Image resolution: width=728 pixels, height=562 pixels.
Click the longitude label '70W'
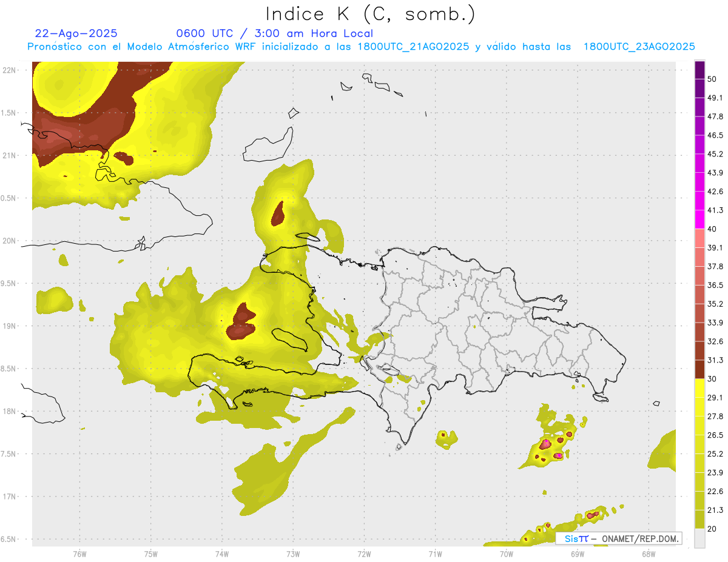pos(506,554)
